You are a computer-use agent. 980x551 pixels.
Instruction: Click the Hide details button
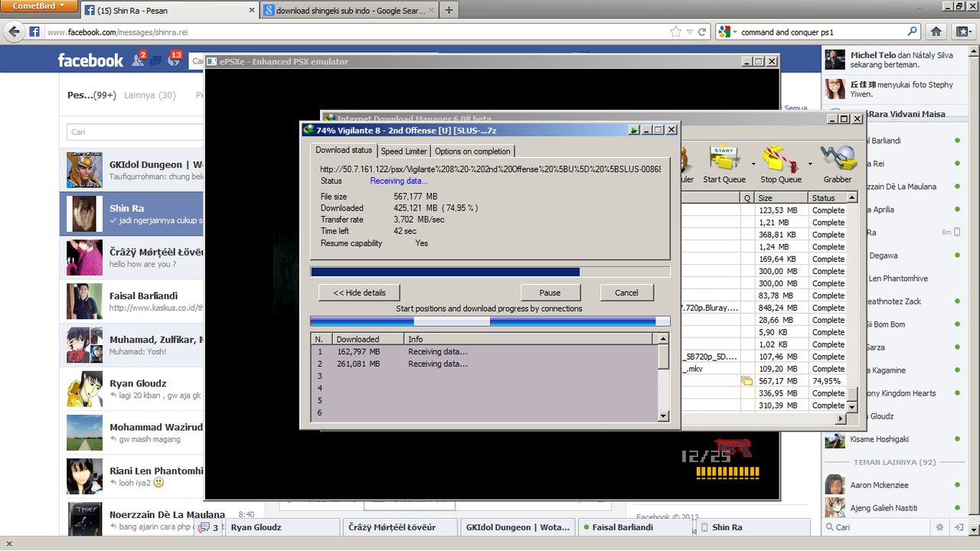359,292
